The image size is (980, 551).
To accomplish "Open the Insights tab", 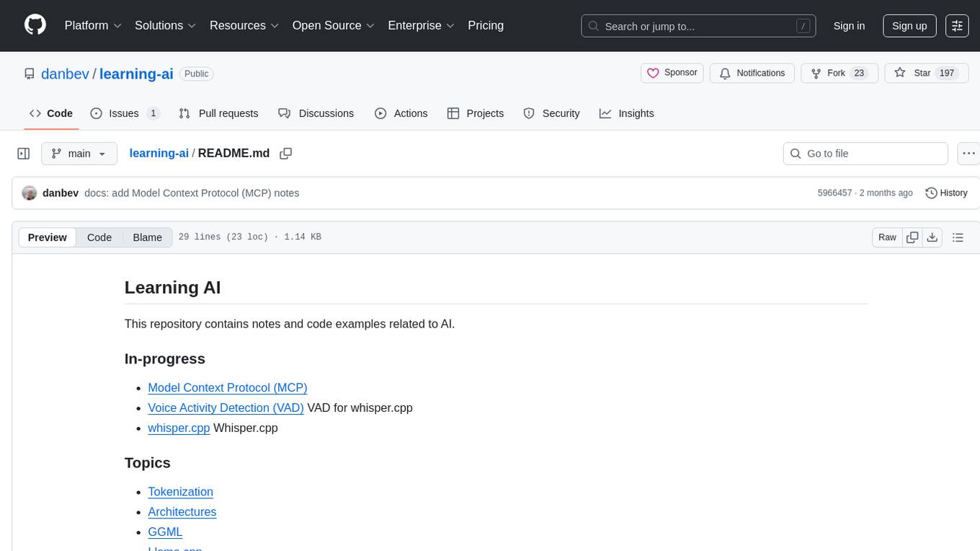I will coord(626,113).
